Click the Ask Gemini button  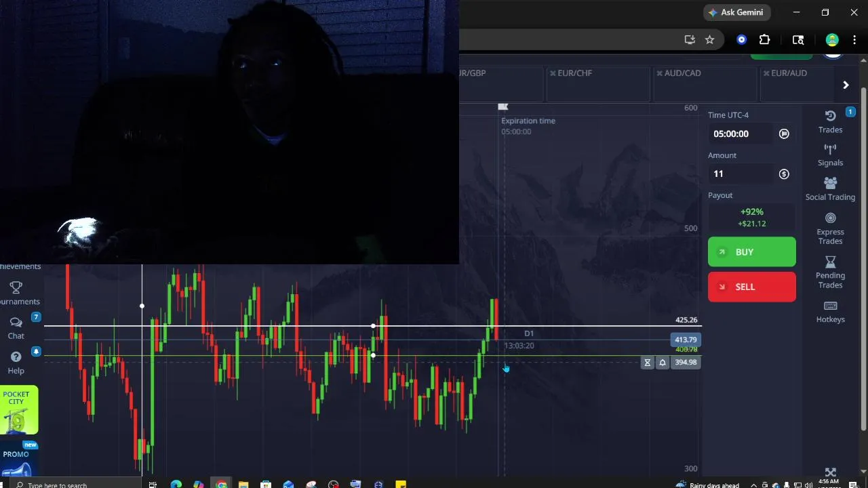pyautogui.click(x=736, y=12)
